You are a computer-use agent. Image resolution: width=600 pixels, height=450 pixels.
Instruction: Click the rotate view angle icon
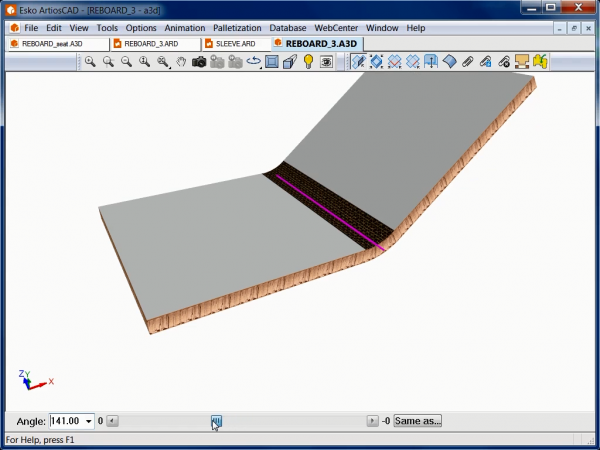254,62
